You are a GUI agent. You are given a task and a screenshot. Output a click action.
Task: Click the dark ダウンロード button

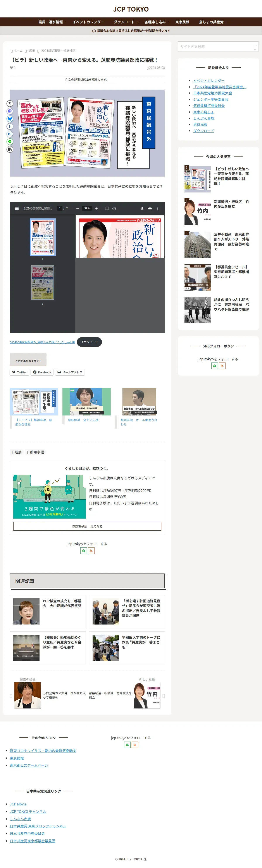tap(89, 342)
